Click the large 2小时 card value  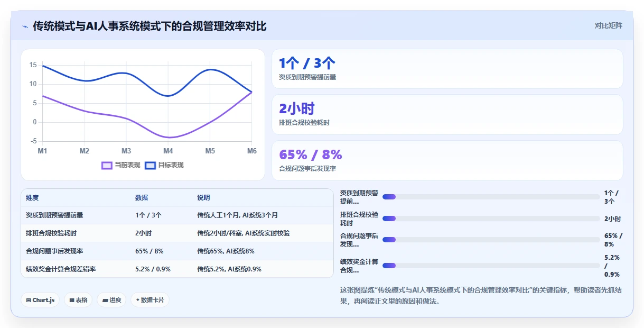[297, 109]
